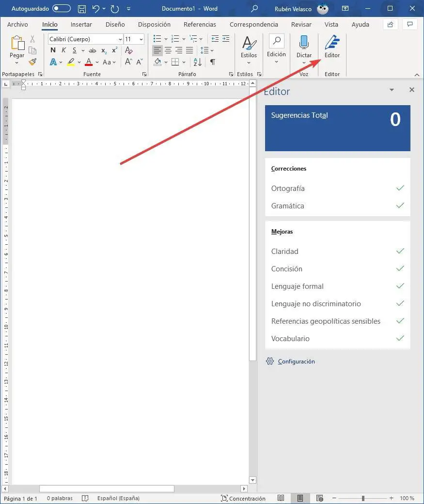Open the Estilos styles gallery

click(249, 49)
